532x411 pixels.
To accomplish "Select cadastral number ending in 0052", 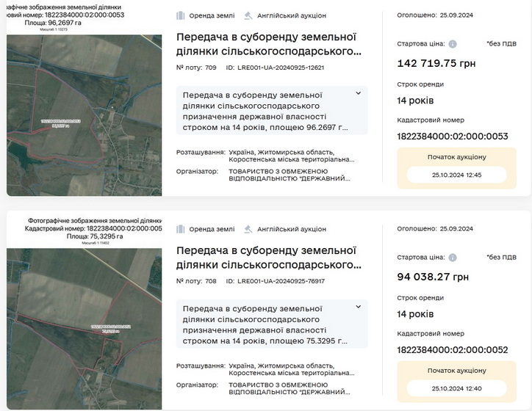I will [x=452, y=350].
